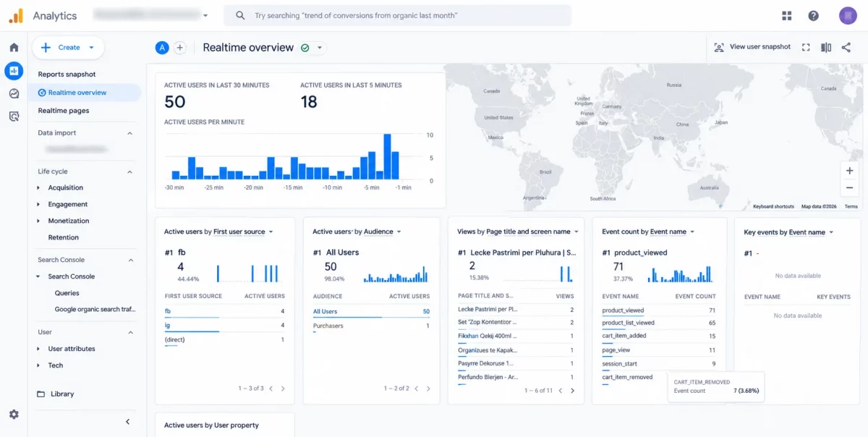Go to next page of Views card
The image size is (868, 437).
point(572,391)
